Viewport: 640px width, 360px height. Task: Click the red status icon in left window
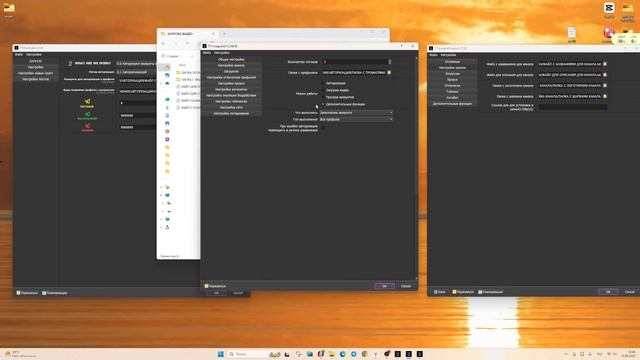pos(87,126)
